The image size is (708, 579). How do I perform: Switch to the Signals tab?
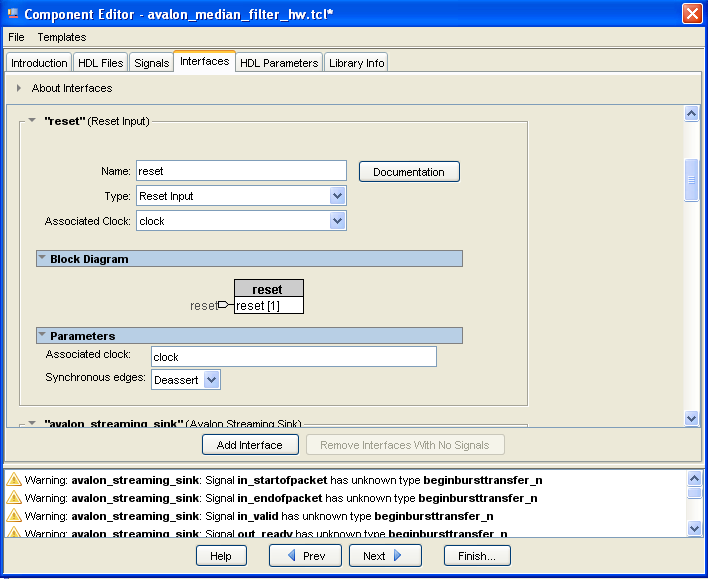(x=151, y=63)
